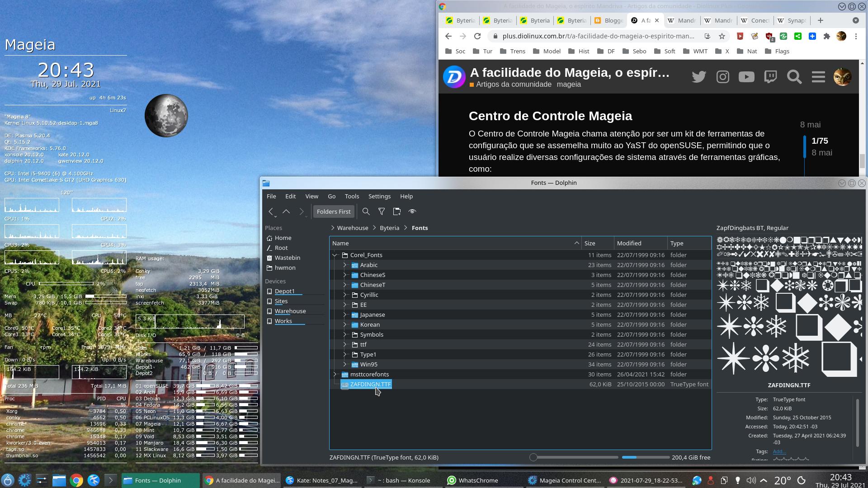Open the mageia tag link on the forum
This screenshot has width=868, height=488.
point(569,84)
